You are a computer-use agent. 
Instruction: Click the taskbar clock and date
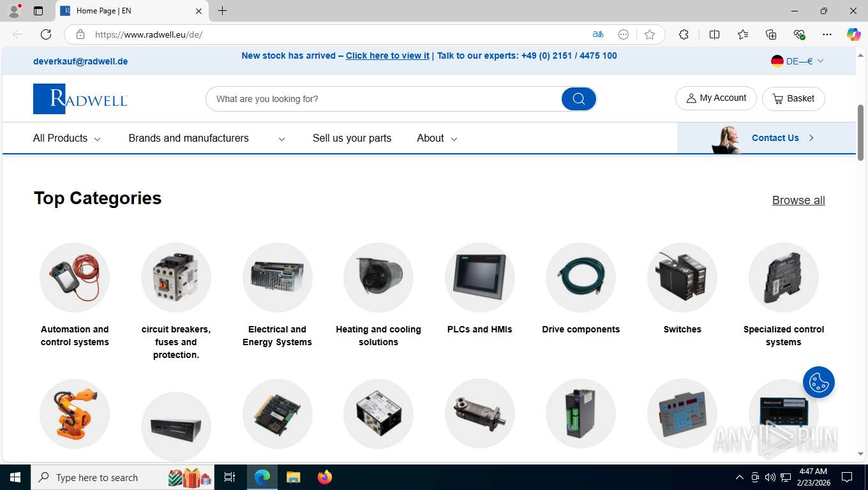point(812,477)
